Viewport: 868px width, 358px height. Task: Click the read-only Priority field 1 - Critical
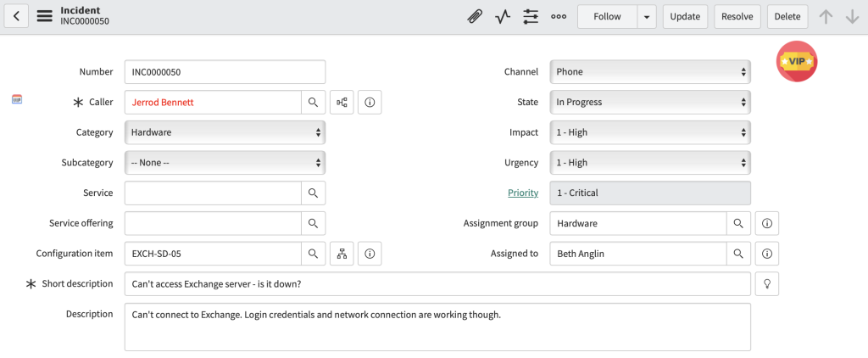tap(650, 193)
